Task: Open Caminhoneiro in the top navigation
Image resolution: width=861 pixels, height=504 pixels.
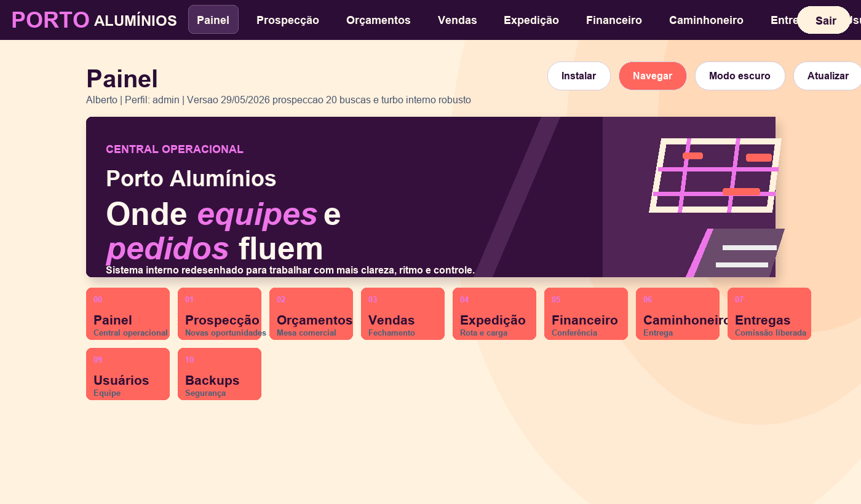Action: (x=706, y=20)
